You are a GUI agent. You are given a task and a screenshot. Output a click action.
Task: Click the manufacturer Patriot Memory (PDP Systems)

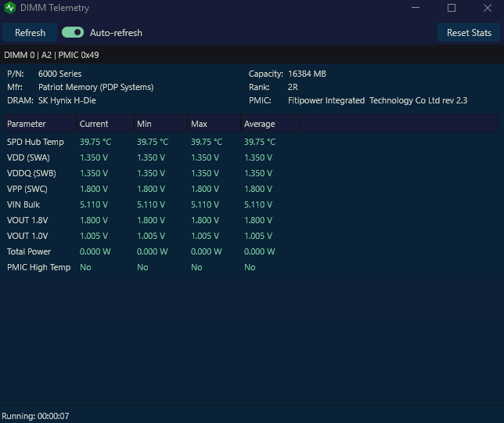[x=95, y=87]
